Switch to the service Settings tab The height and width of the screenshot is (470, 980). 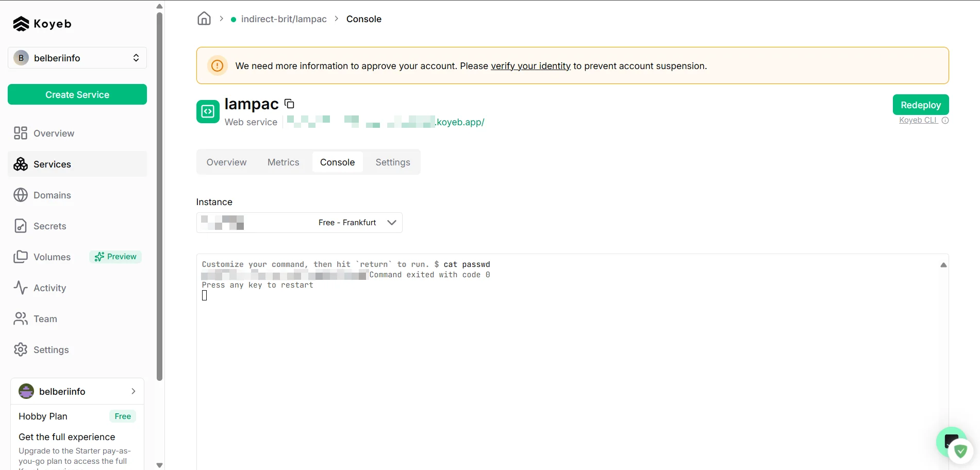[392, 162]
